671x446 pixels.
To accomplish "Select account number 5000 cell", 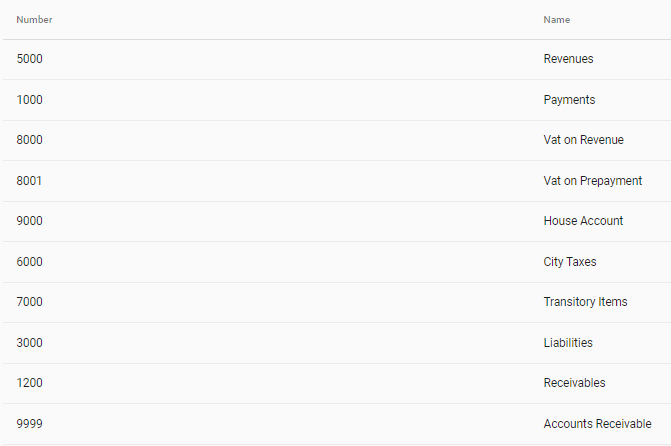I will [x=30, y=59].
